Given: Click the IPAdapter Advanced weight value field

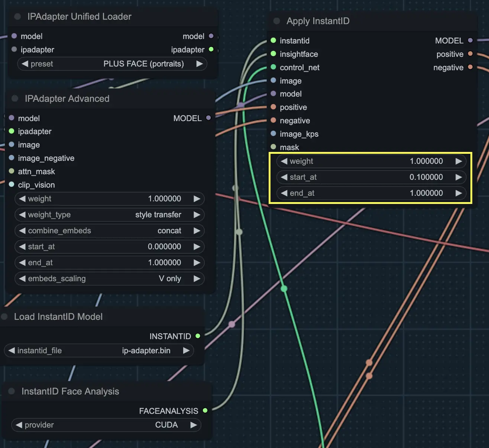Looking at the screenshot, I should tap(110, 199).
